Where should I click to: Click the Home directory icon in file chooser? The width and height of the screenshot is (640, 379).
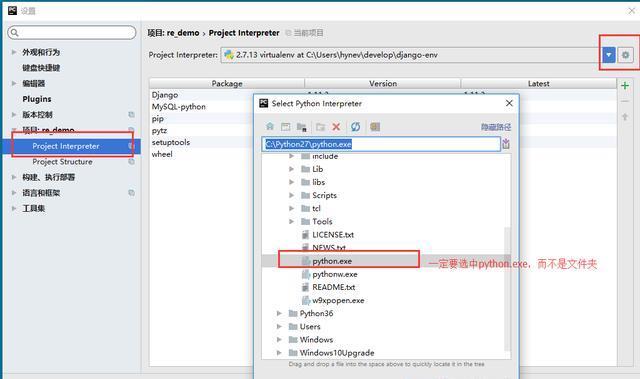(270, 126)
